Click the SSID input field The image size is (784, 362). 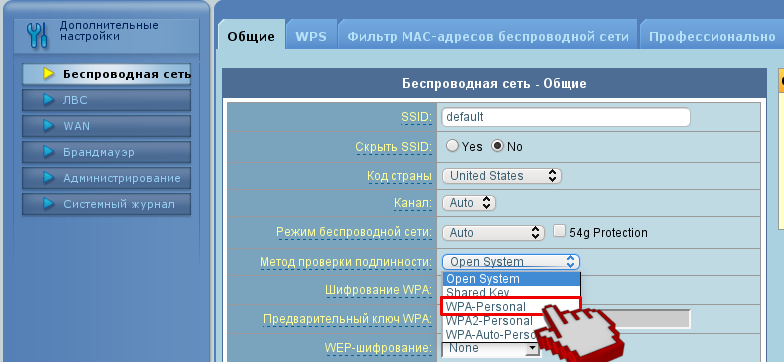(x=566, y=117)
